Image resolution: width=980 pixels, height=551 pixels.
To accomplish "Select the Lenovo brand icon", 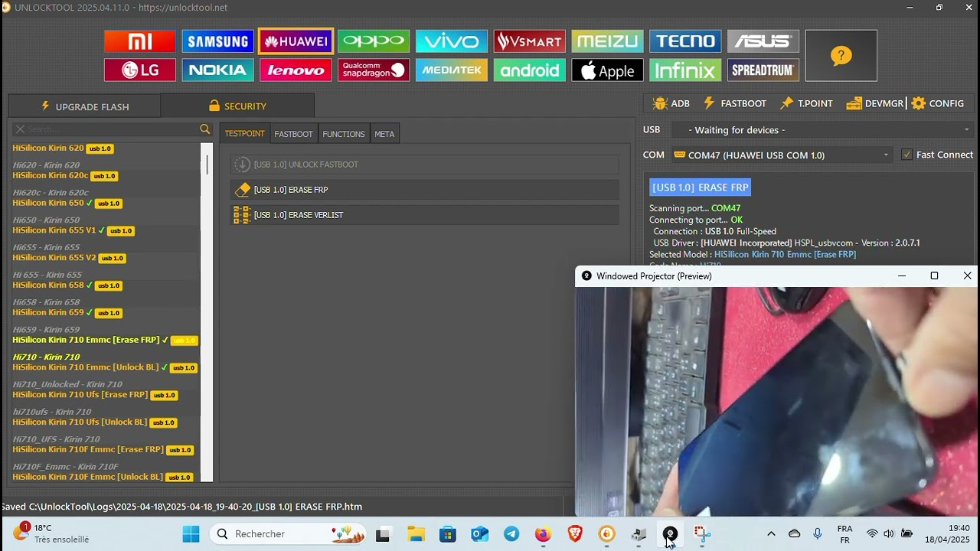I will 296,70.
